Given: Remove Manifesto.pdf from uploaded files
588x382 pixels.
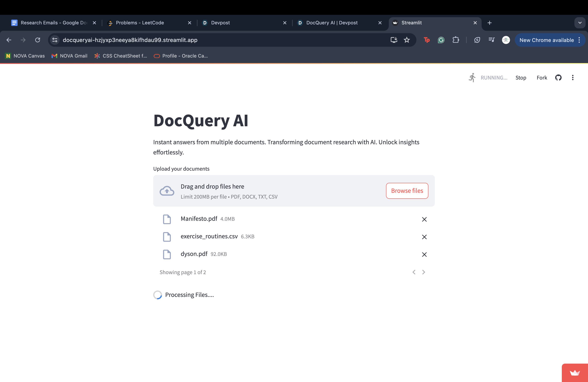Looking at the screenshot, I should 424,219.
